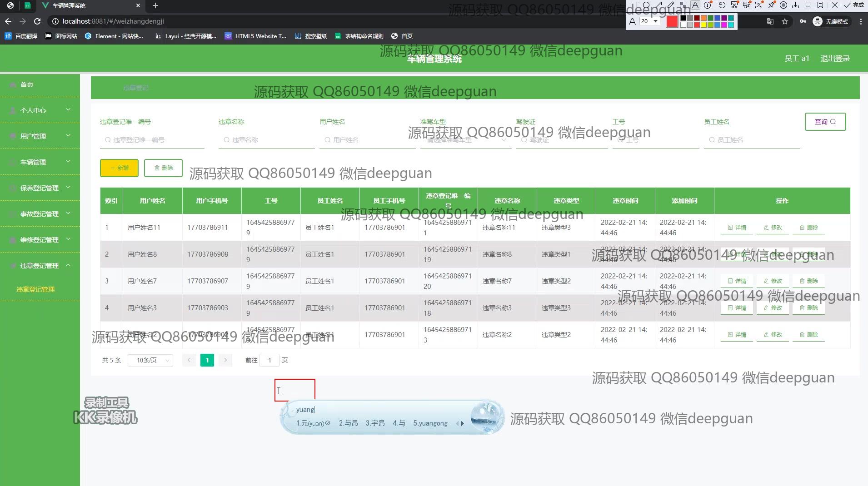This screenshot has width=868, height=486.
Task: Reload the browser page
Action: (37, 21)
